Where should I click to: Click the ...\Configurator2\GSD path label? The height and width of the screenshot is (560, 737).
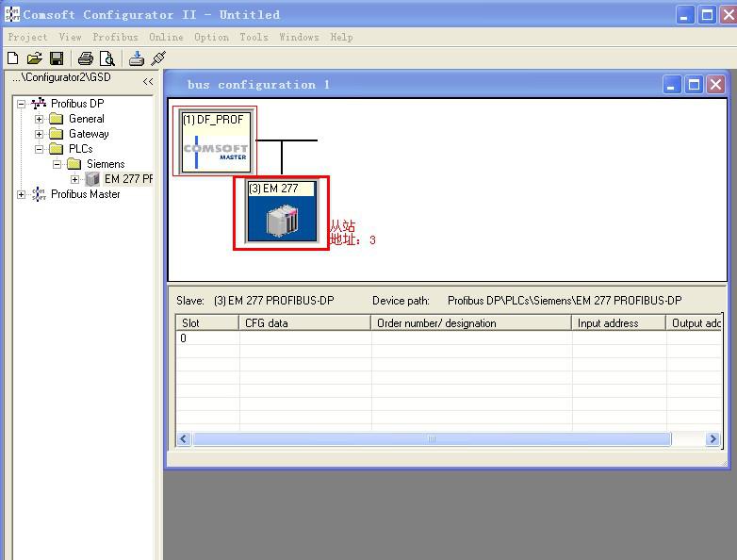tap(61, 77)
